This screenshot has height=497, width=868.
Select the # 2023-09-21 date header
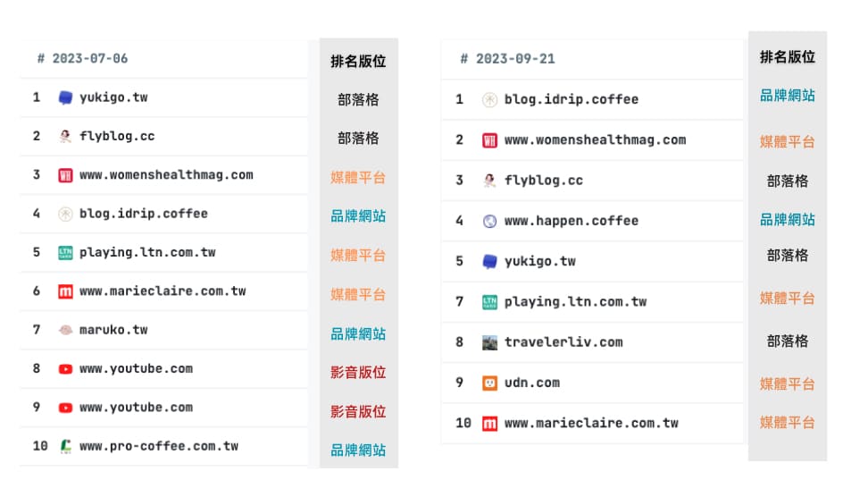click(507, 59)
